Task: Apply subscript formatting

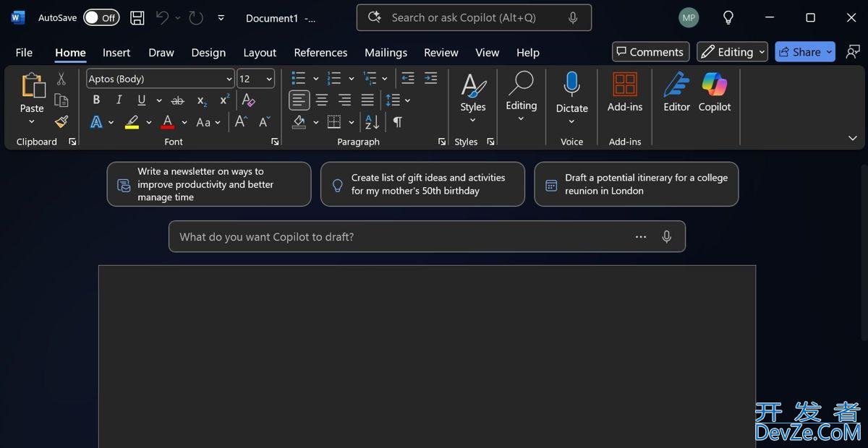Action: click(x=202, y=100)
